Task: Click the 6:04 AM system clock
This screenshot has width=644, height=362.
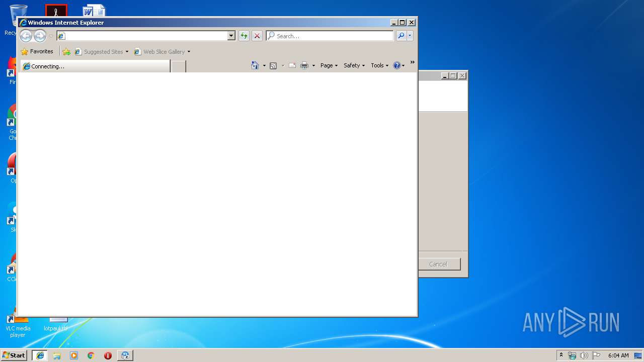Action: [618, 355]
